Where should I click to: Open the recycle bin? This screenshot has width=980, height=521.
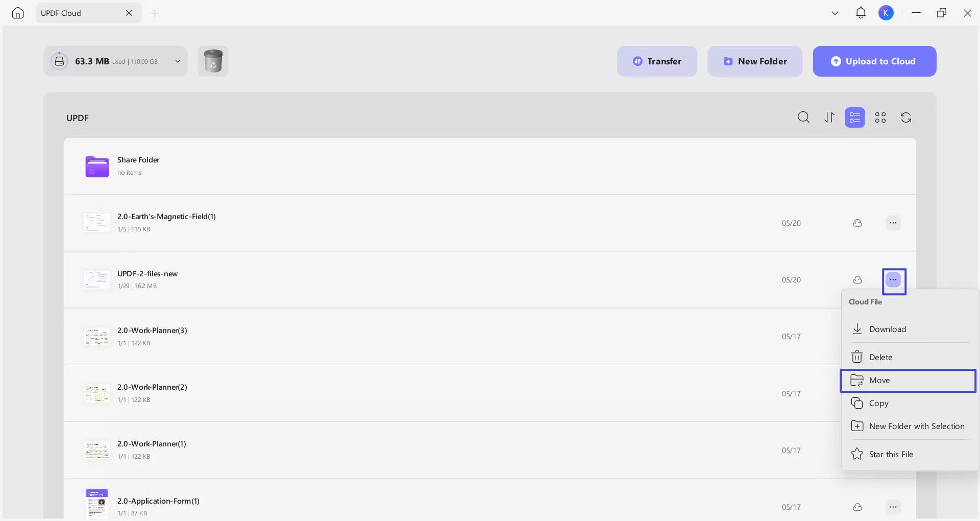[x=213, y=61]
